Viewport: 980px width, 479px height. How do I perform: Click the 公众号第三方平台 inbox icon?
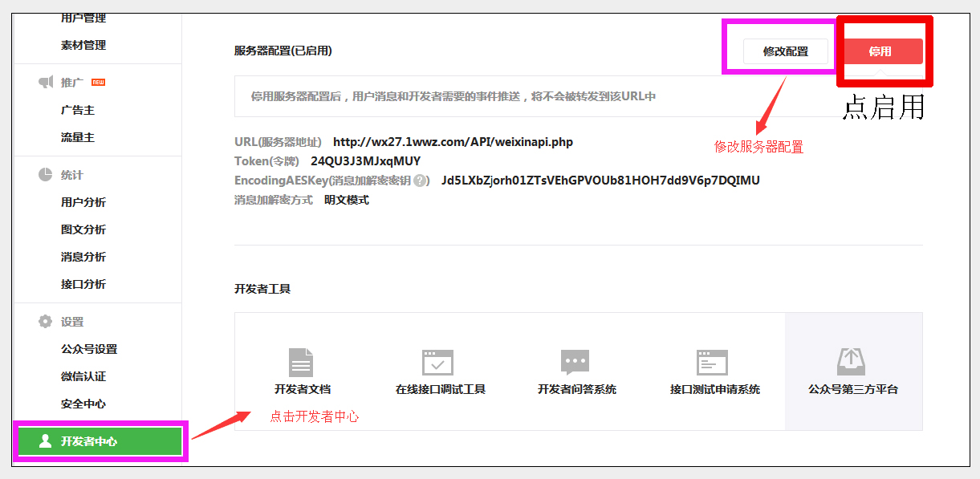tap(852, 362)
